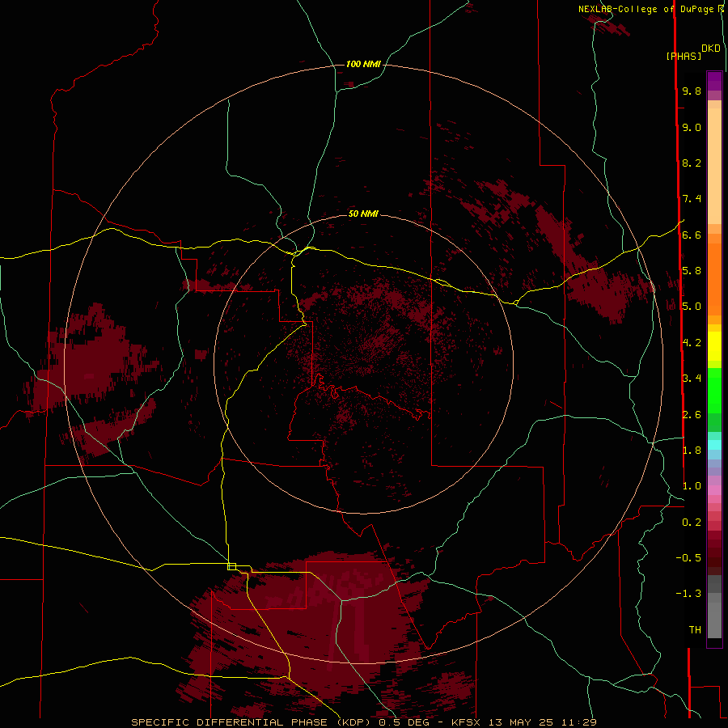Click the 2.6 value on the color scale
728x728 pixels.
point(692,415)
